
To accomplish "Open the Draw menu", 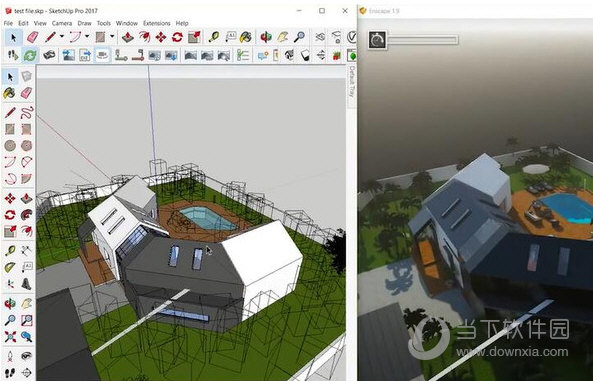I will tap(84, 23).
